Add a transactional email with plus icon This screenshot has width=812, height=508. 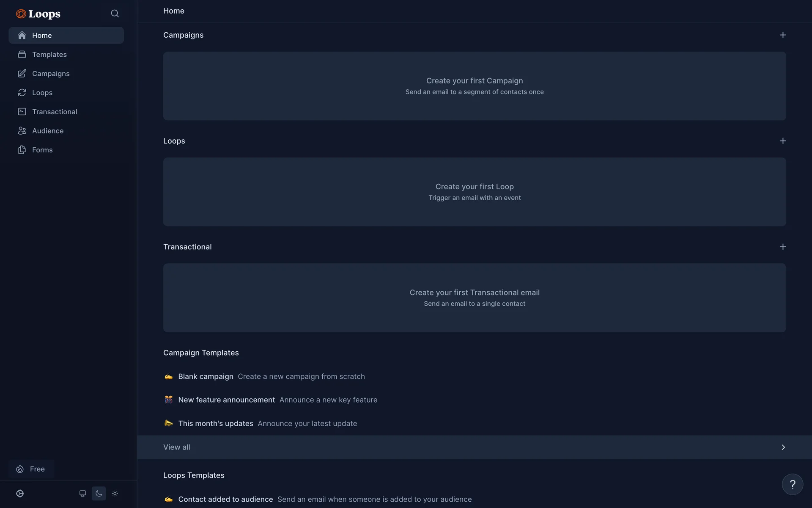[x=783, y=247]
